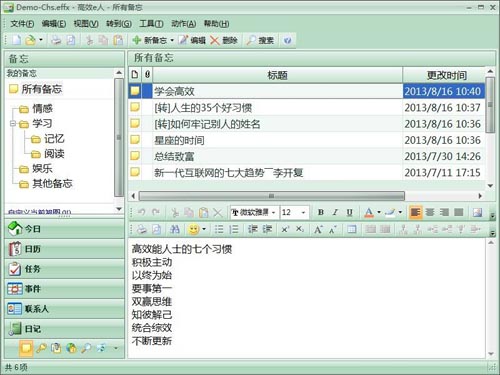The image size is (500, 375).
Task: Toggle center text alignment
Action: [x=430, y=212]
